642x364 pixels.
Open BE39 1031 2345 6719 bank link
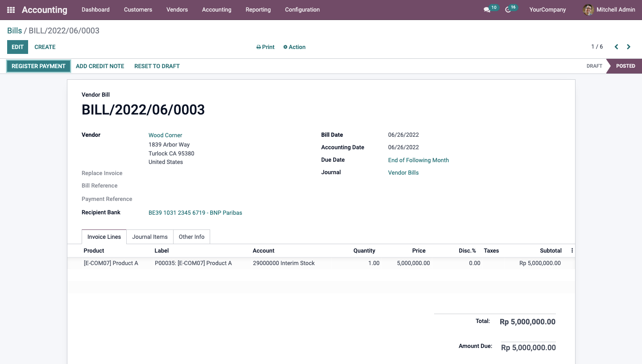click(195, 213)
